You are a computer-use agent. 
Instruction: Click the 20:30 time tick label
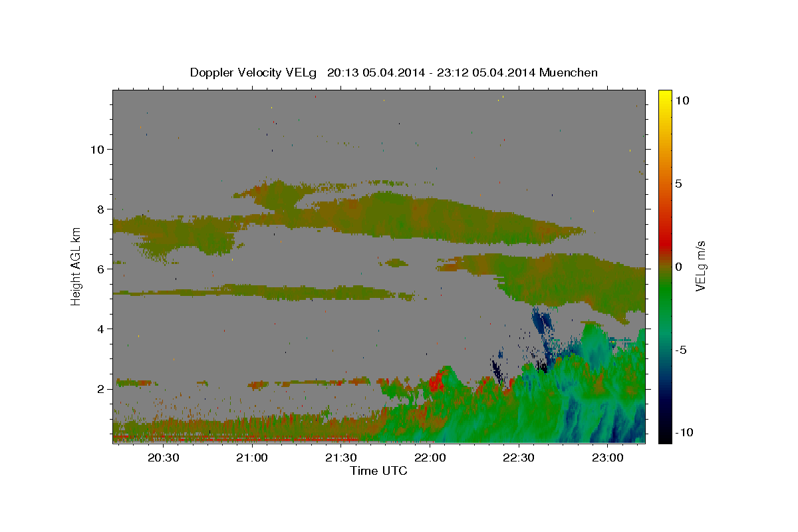(163, 458)
